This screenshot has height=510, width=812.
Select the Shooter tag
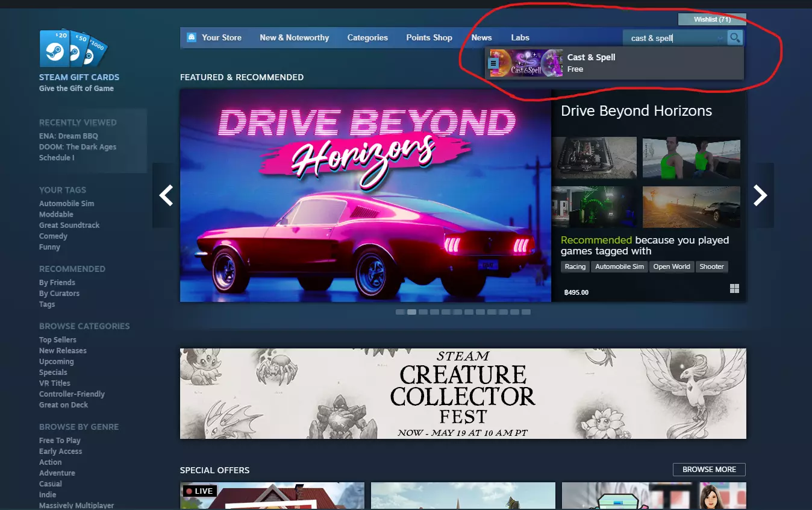click(x=711, y=266)
